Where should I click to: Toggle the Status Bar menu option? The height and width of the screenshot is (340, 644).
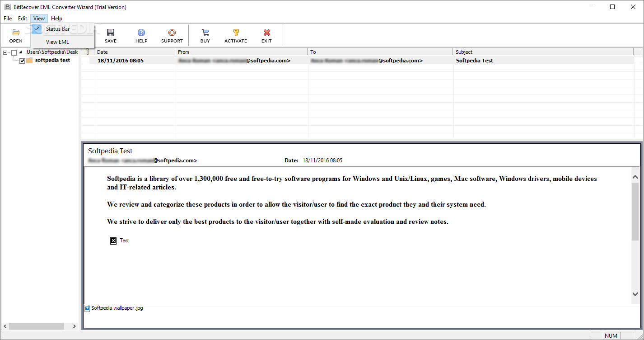coord(62,29)
